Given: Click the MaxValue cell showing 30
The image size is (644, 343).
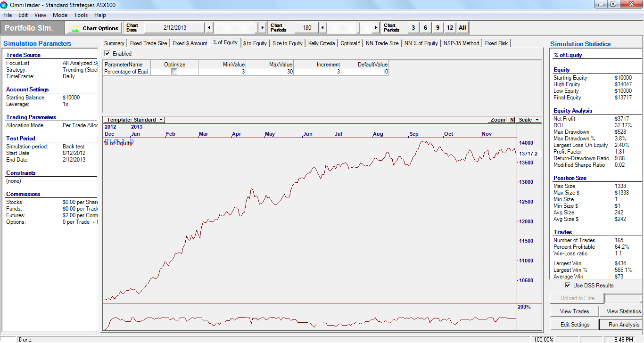Looking at the screenshot, I should 270,72.
